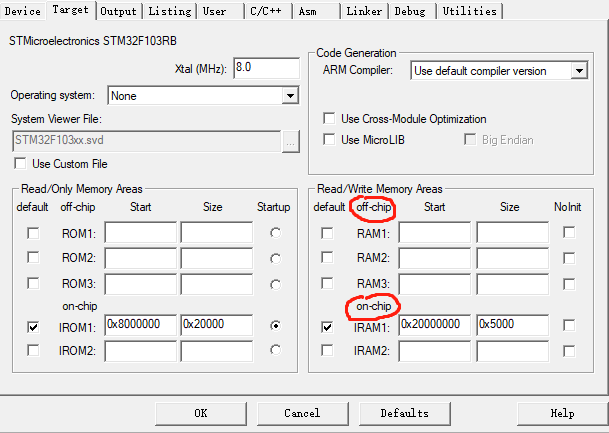Toggle the ROM1 default checkbox

[33, 233]
